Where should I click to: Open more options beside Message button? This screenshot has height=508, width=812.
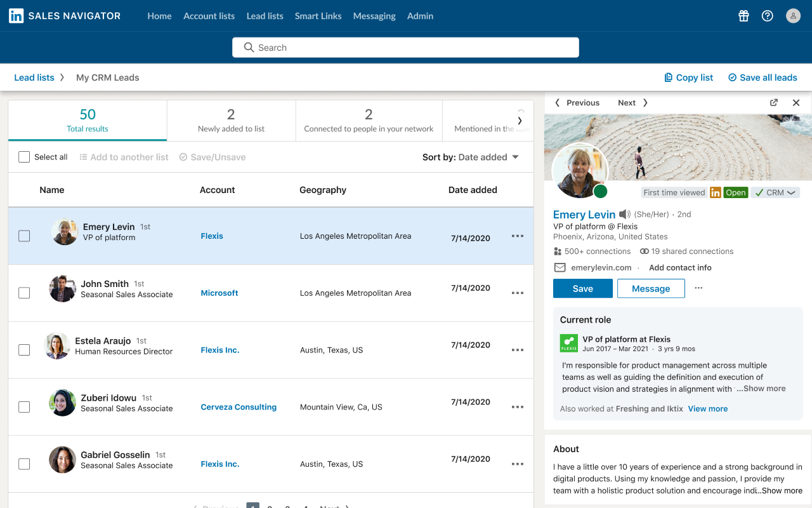pos(698,288)
